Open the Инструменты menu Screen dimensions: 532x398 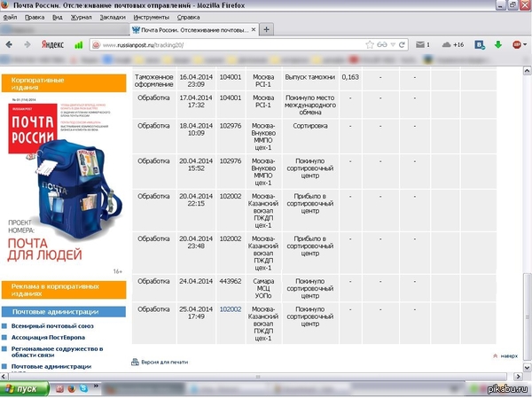click(x=152, y=17)
